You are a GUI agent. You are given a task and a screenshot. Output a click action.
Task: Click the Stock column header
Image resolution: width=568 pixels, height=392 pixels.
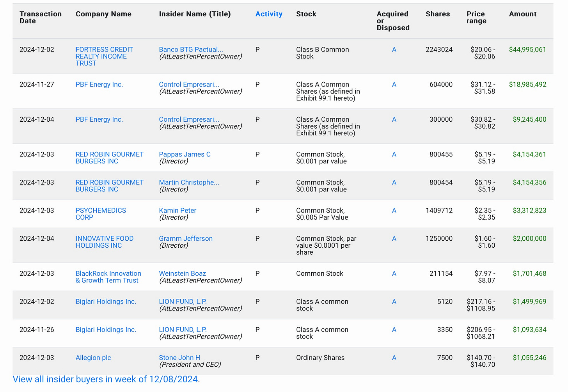click(306, 14)
